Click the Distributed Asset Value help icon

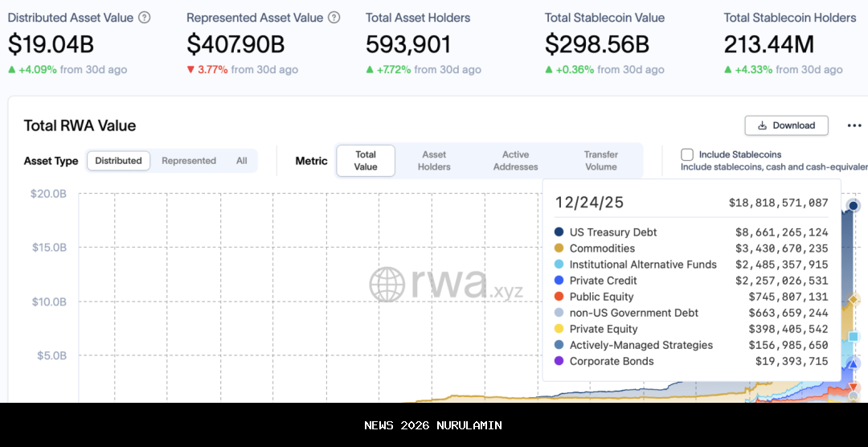pos(145,18)
